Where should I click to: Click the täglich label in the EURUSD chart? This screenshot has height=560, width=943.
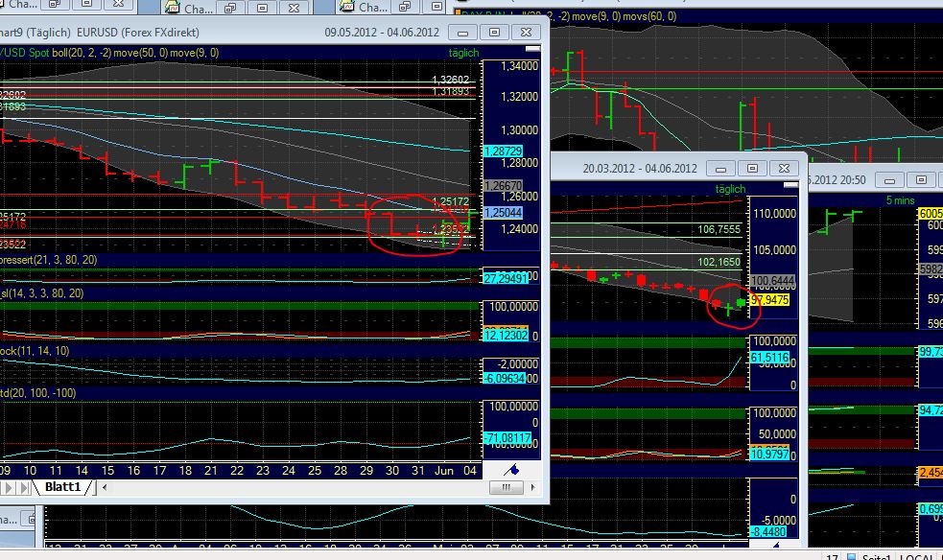click(x=463, y=53)
